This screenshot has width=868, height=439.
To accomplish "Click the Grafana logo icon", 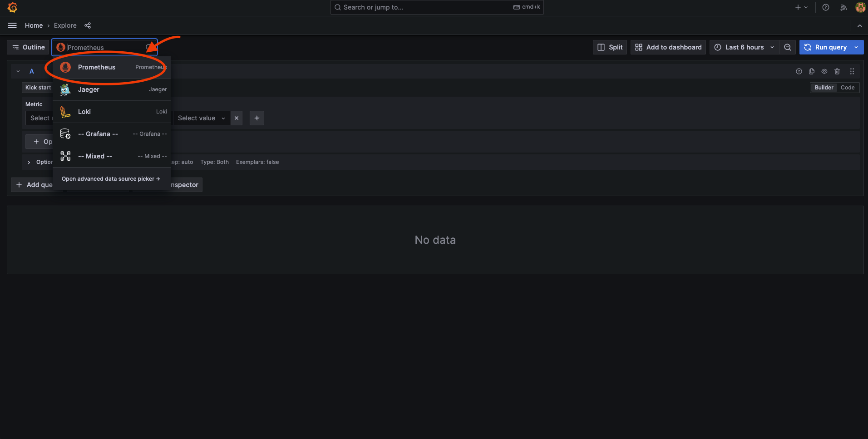I will click(12, 7).
